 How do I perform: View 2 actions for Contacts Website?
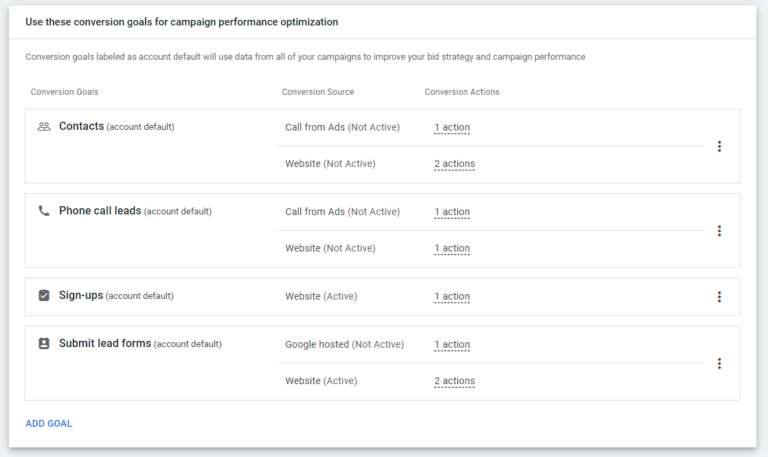(x=454, y=164)
